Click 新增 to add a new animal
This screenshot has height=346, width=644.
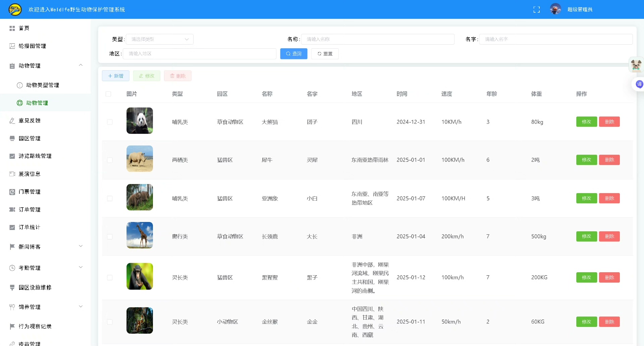116,76
